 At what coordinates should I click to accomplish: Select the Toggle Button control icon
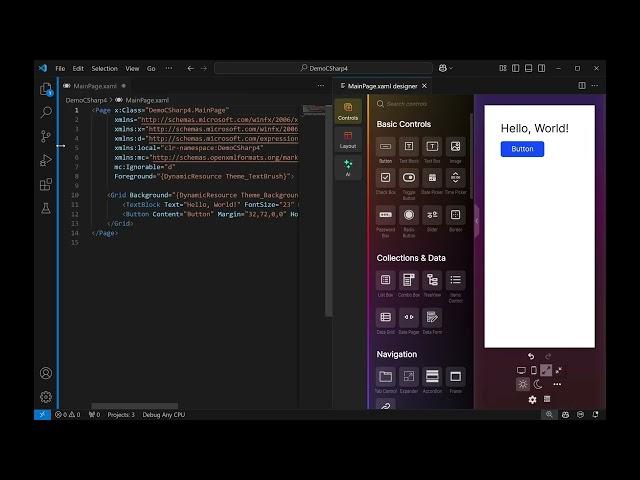point(409,178)
